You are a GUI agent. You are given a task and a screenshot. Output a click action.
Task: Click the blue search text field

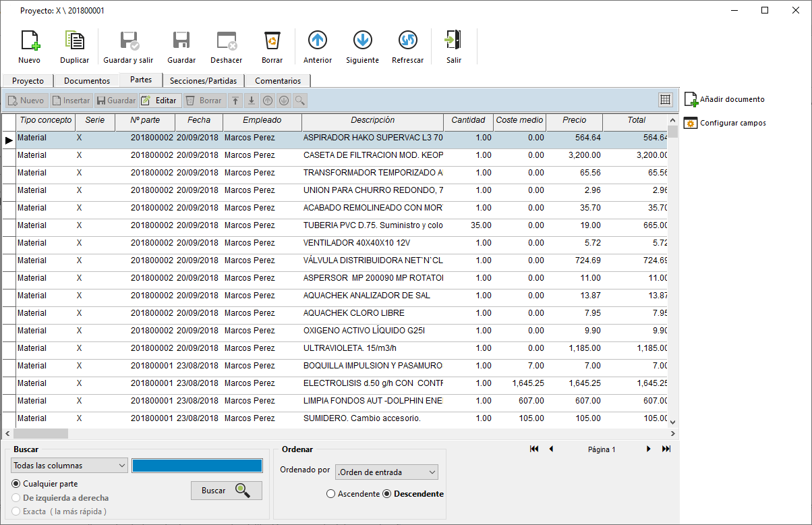click(x=197, y=466)
